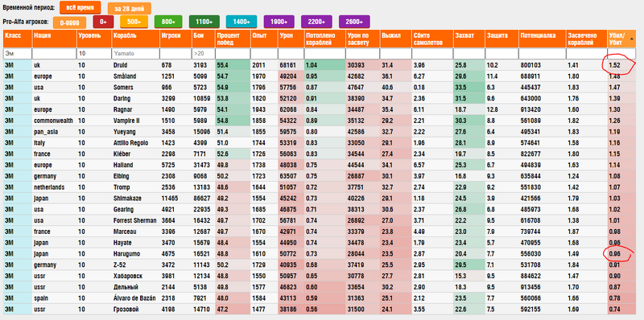644x320 pixels.
Task: Activate the 2200+ player filter
Action: click(x=316, y=22)
